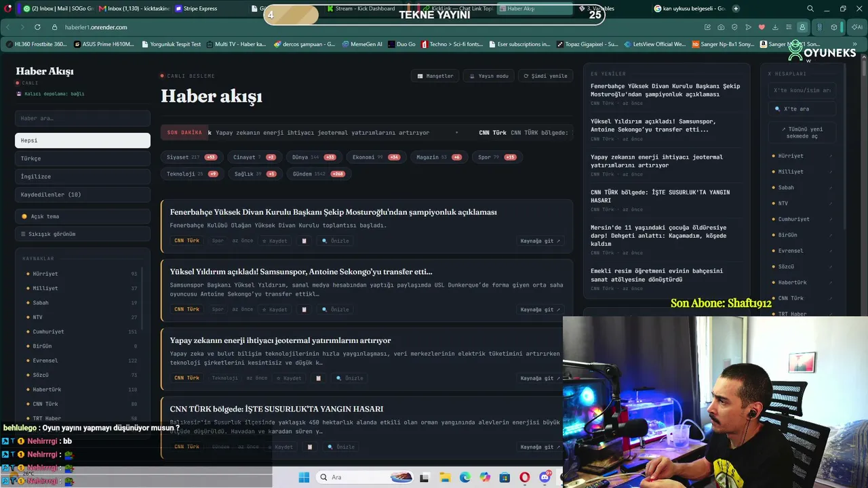The height and width of the screenshot is (488, 868).
Task: Filter by Sağlık category chip
Action: [x=256, y=174]
